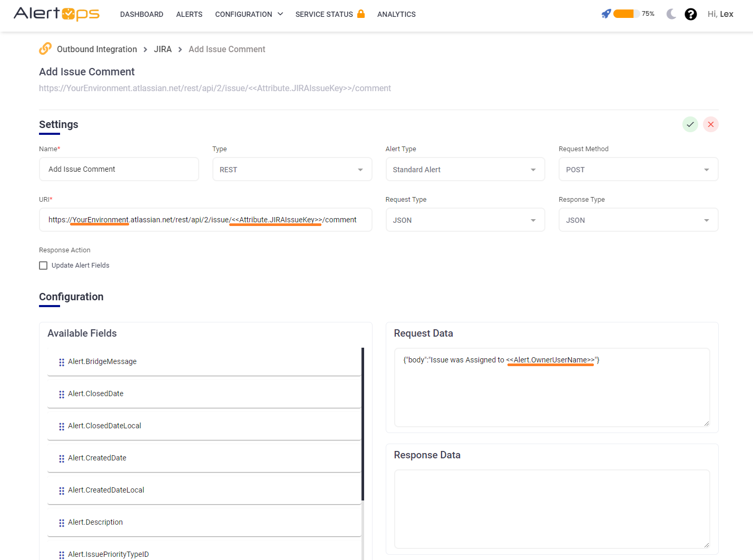Click the rocket progress icon
This screenshot has height=560, width=753.
[x=606, y=14]
